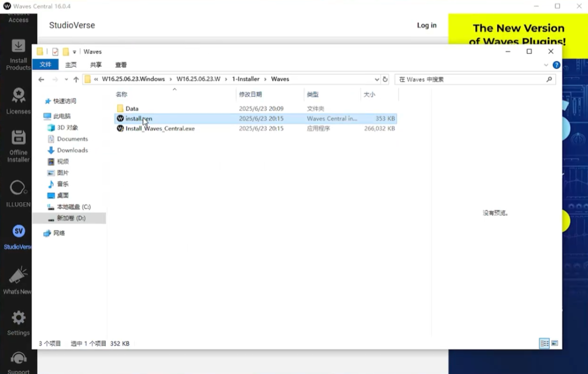Image resolution: width=588 pixels, height=374 pixels.
Task: Click 1-Installer breadcrumb segment
Action: point(246,79)
